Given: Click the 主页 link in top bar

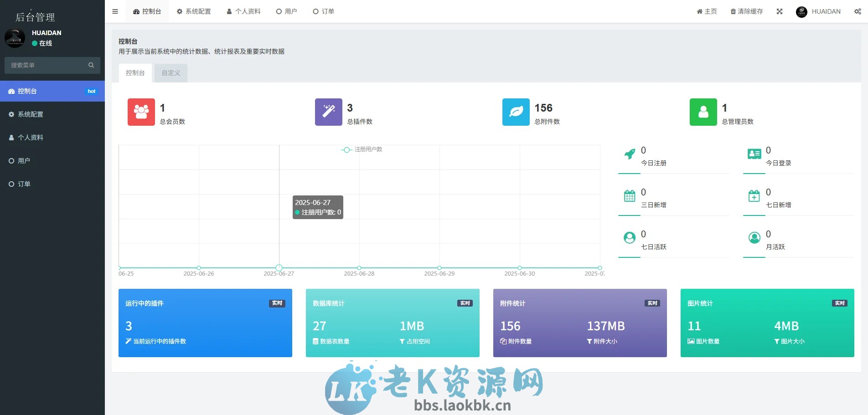Looking at the screenshot, I should click(x=707, y=11).
